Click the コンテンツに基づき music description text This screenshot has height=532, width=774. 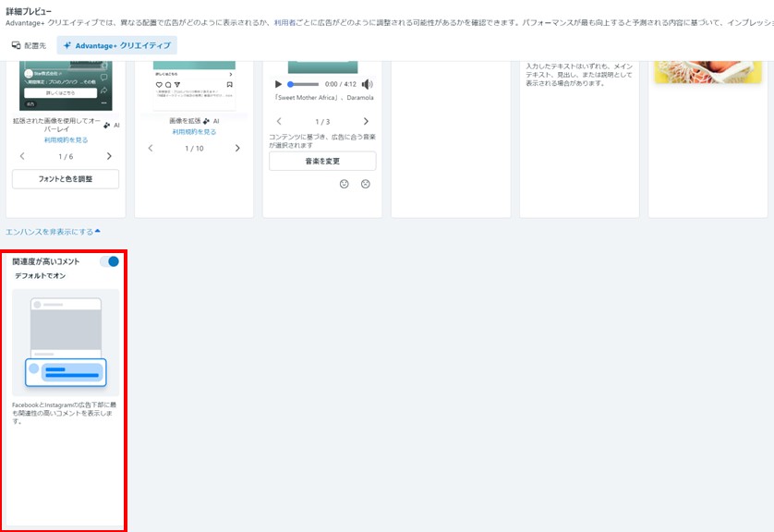(x=322, y=141)
